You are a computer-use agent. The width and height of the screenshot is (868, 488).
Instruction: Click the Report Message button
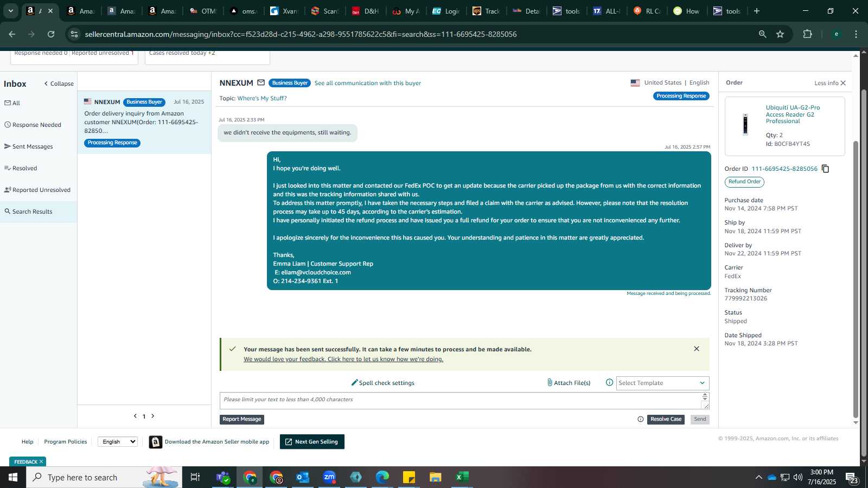tap(242, 419)
